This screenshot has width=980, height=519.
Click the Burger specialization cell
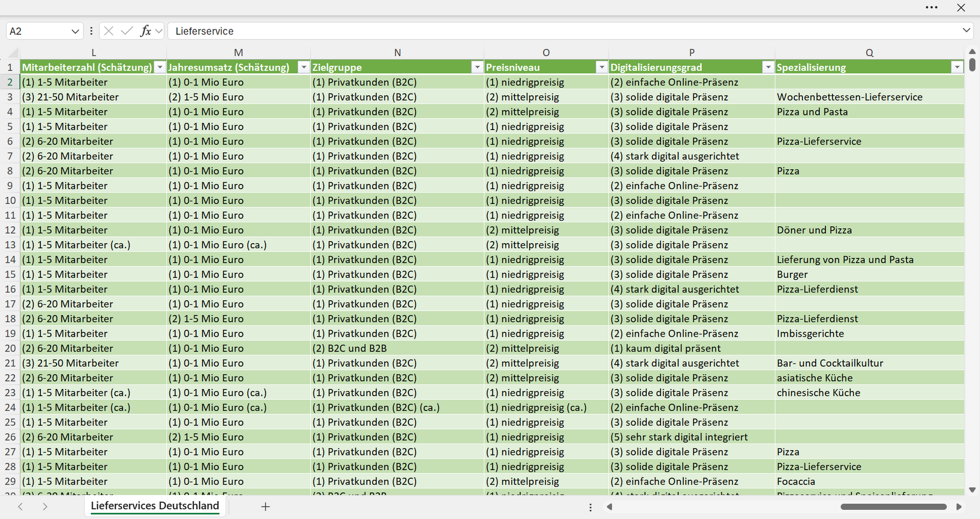(869, 274)
